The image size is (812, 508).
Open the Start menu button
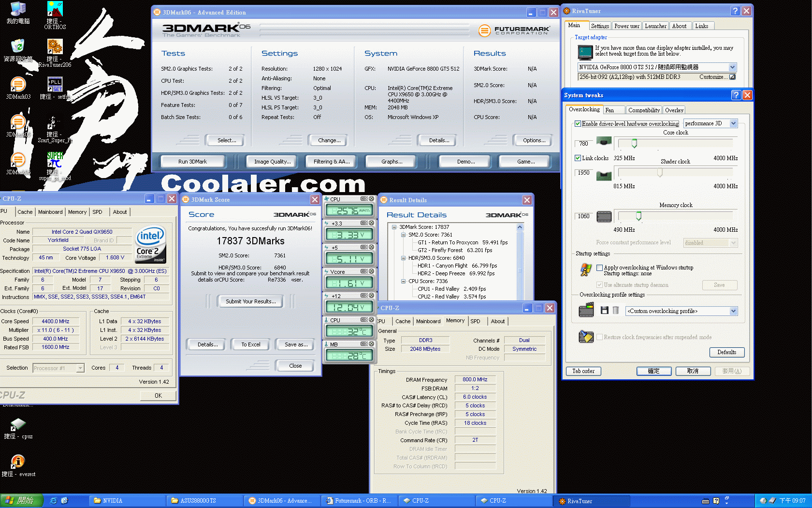coord(22,501)
